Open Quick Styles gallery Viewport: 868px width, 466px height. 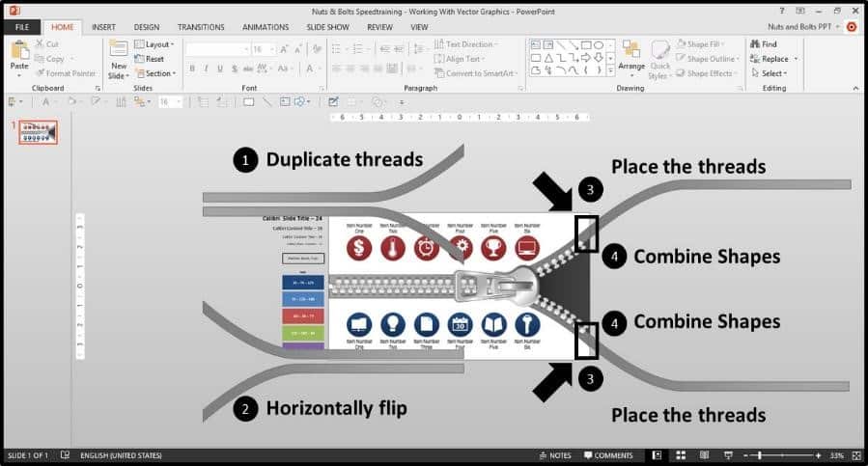pyautogui.click(x=658, y=60)
